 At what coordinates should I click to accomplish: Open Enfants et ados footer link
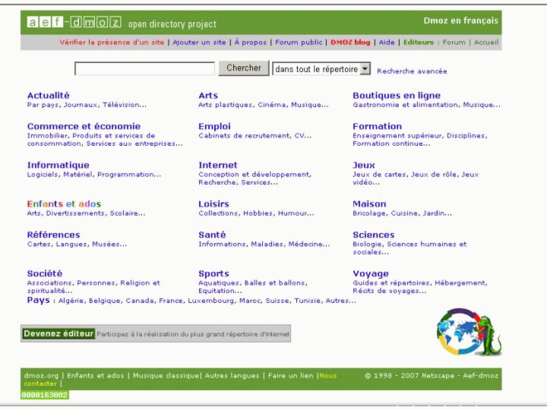coord(95,376)
